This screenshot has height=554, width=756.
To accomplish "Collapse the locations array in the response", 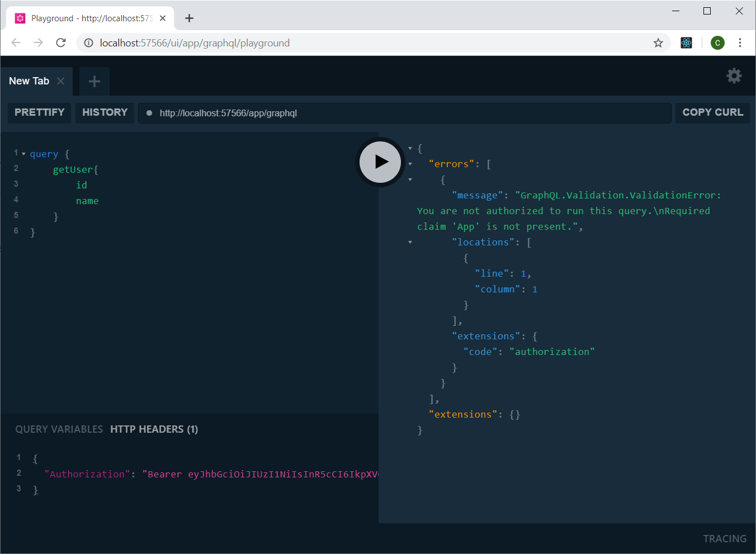I will tap(410, 242).
